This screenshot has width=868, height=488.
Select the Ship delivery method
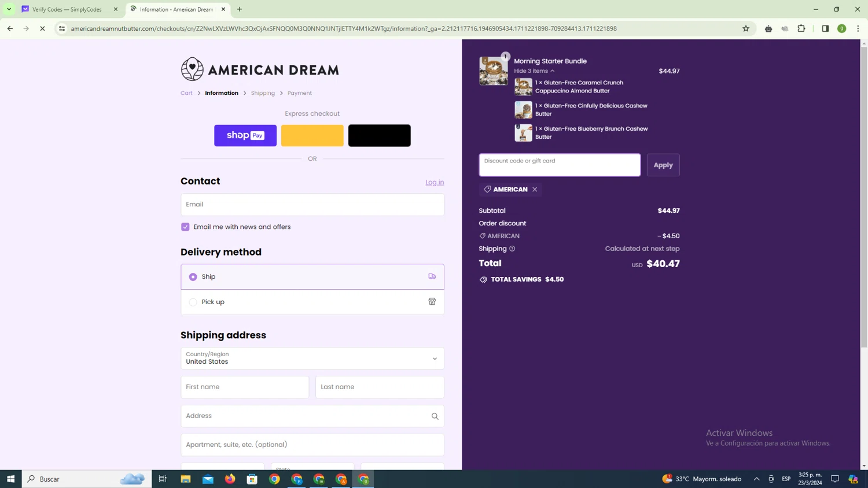tap(312, 277)
